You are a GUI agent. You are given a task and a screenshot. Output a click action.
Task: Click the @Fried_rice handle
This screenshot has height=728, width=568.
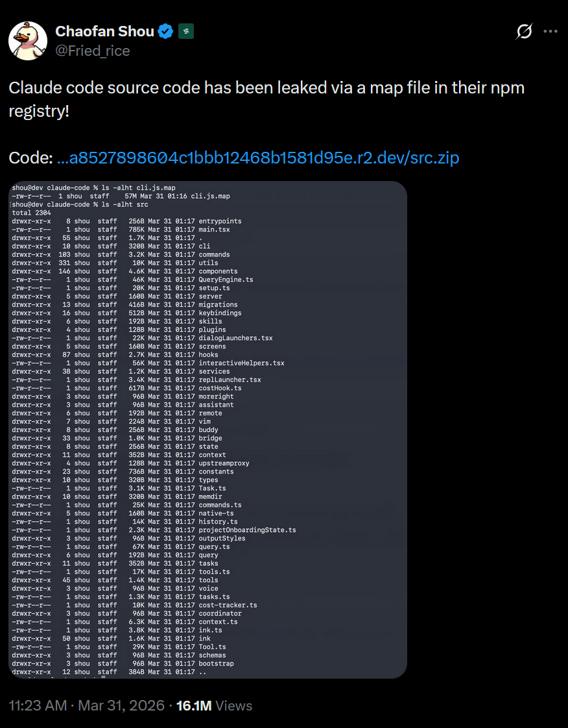pyautogui.click(x=92, y=51)
